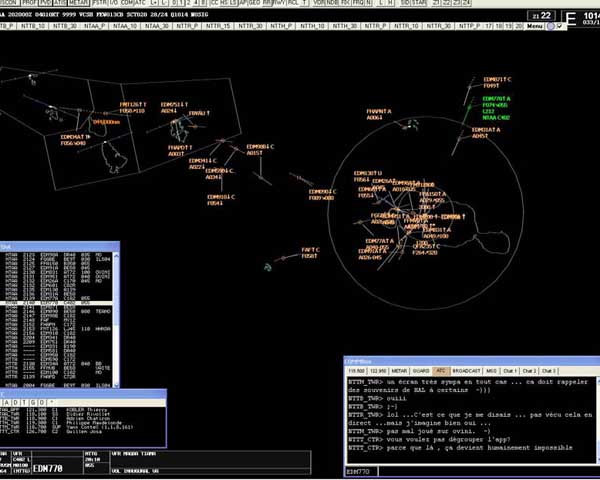
Task: Select the G filter in ATC list
Action: [33, 403]
